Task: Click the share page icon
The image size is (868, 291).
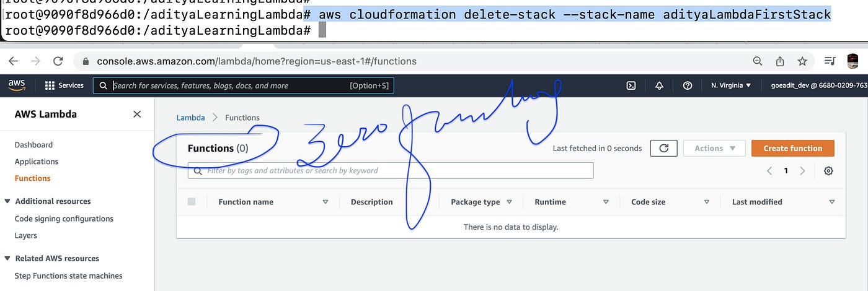Action: coord(780,61)
